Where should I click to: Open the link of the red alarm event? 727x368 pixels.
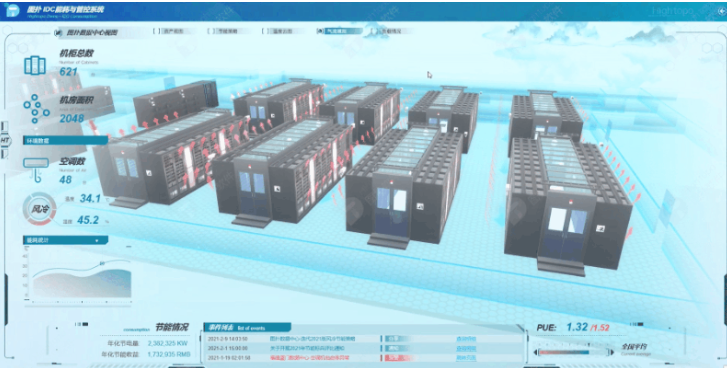click(466, 358)
